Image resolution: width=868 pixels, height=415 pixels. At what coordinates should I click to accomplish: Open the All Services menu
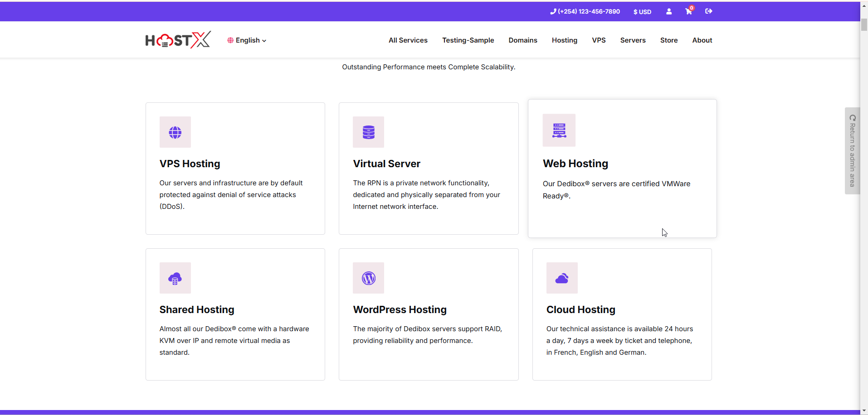tap(408, 40)
